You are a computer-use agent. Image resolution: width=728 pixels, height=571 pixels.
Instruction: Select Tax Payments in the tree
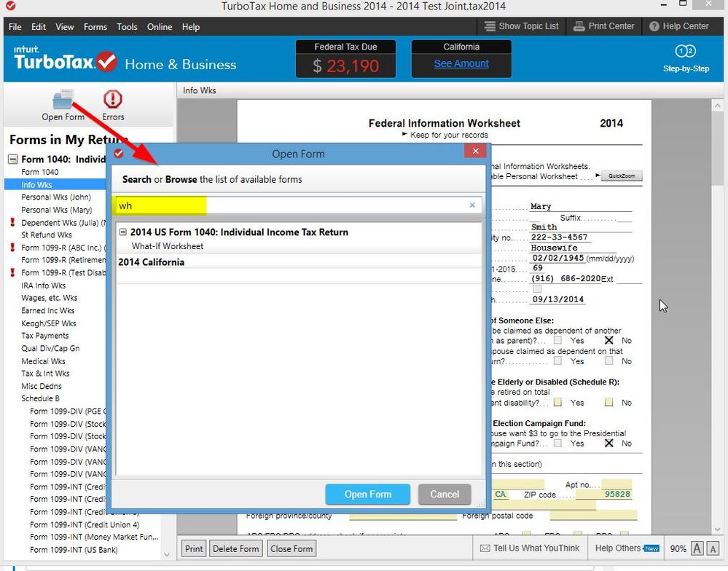pos(45,336)
